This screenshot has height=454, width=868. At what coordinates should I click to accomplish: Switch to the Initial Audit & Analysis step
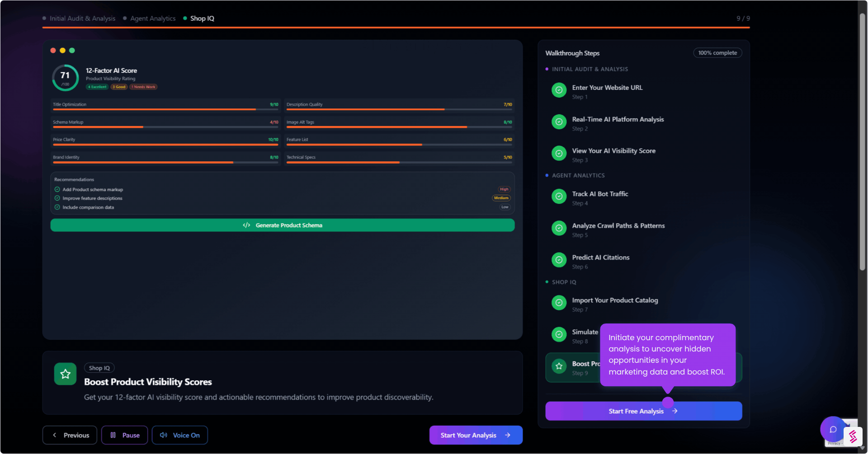coord(82,18)
